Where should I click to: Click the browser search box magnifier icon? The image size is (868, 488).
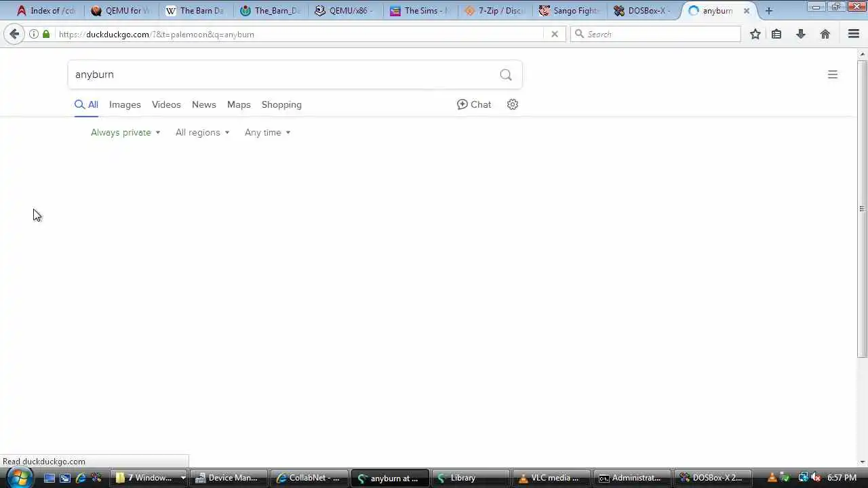(x=579, y=34)
